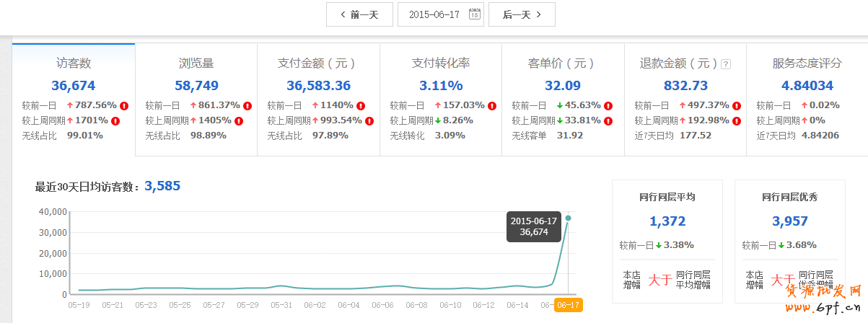868x323 pixels.
Task: Open the calendar icon beside the date field
Action: tap(475, 14)
